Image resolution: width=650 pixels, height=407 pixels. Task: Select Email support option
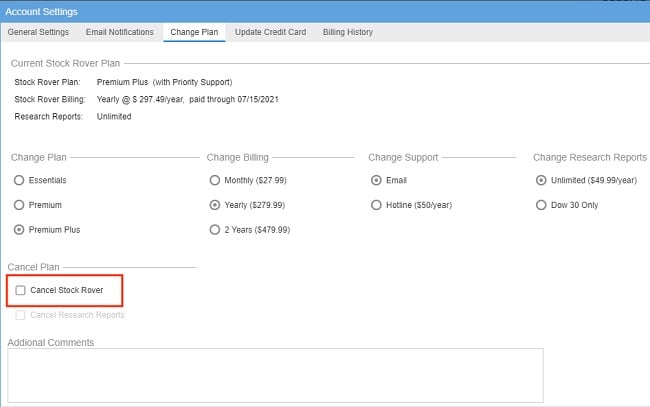point(376,180)
